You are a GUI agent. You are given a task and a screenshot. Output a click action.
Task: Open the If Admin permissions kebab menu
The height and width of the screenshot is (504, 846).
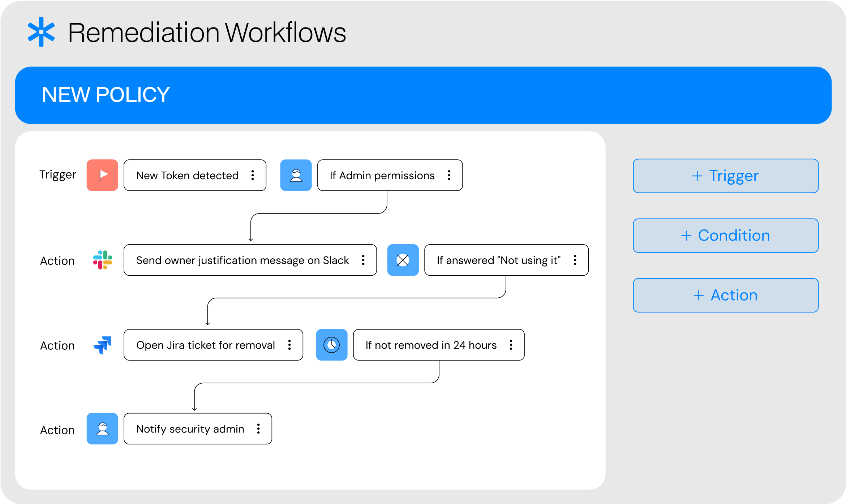[x=449, y=175]
